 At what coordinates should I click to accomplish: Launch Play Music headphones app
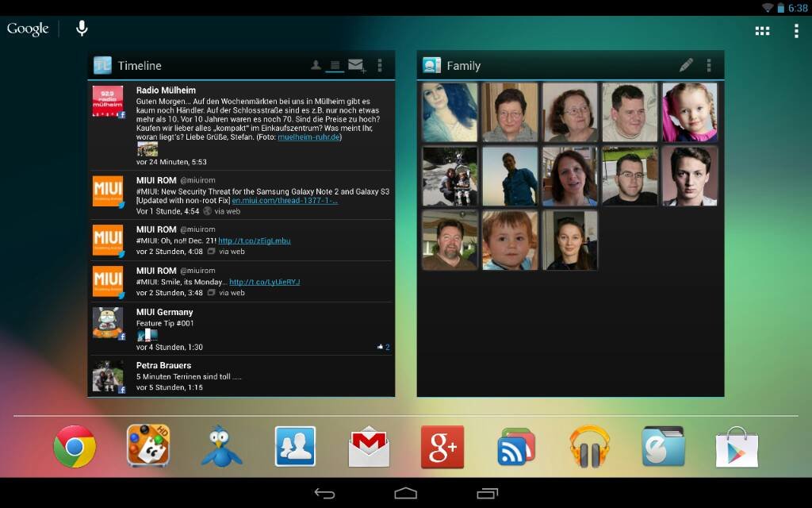tap(589, 446)
